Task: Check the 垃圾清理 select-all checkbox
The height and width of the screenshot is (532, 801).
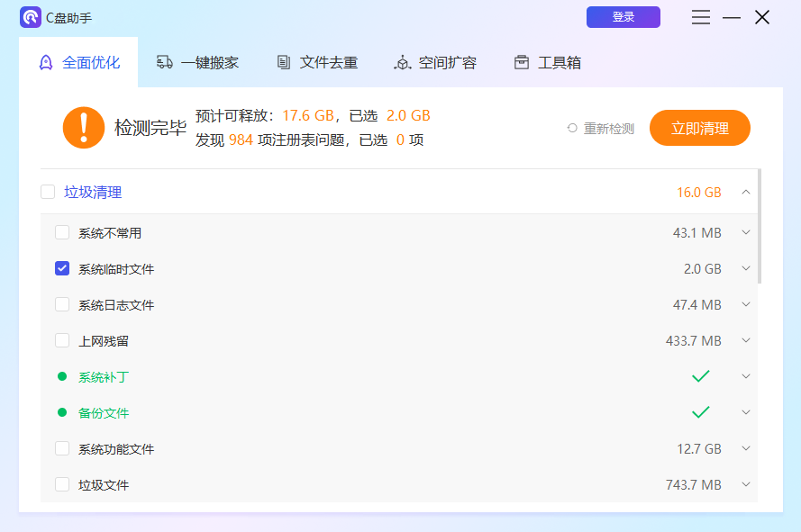Action: coord(48,192)
